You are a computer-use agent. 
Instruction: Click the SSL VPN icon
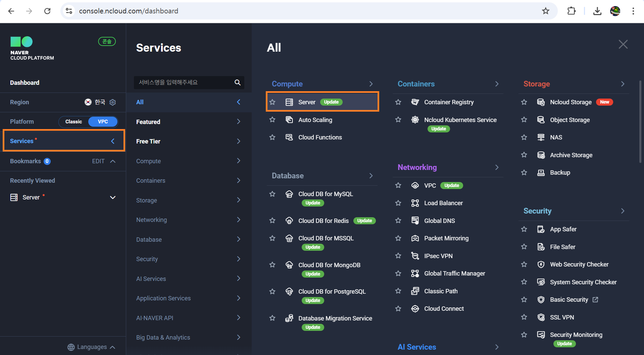[541, 317]
